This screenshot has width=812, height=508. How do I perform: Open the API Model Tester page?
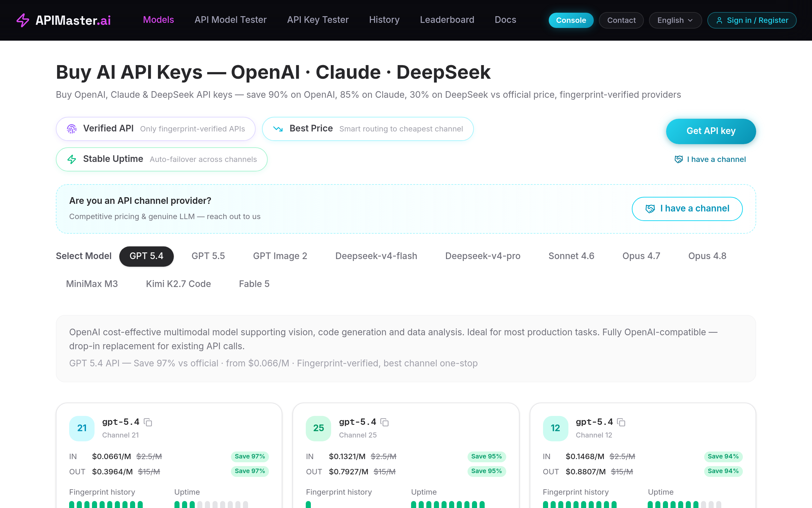(x=231, y=20)
